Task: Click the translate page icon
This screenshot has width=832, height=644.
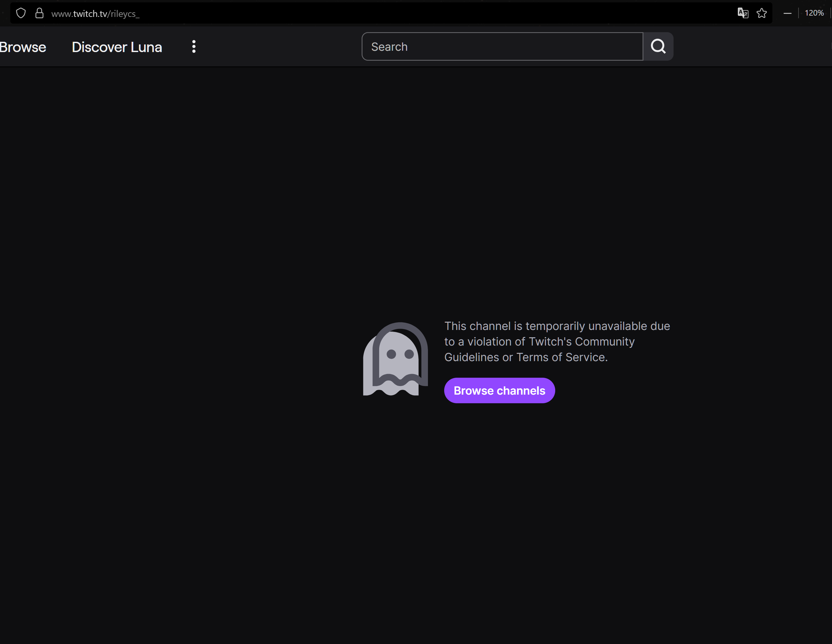Action: click(743, 13)
